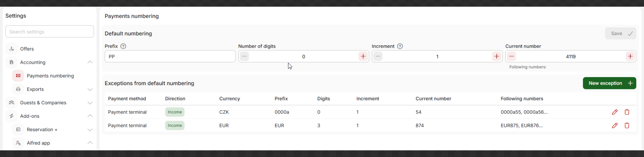This screenshot has width=644, height=157.
Task: Click the Save button
Action: (620, 34)
